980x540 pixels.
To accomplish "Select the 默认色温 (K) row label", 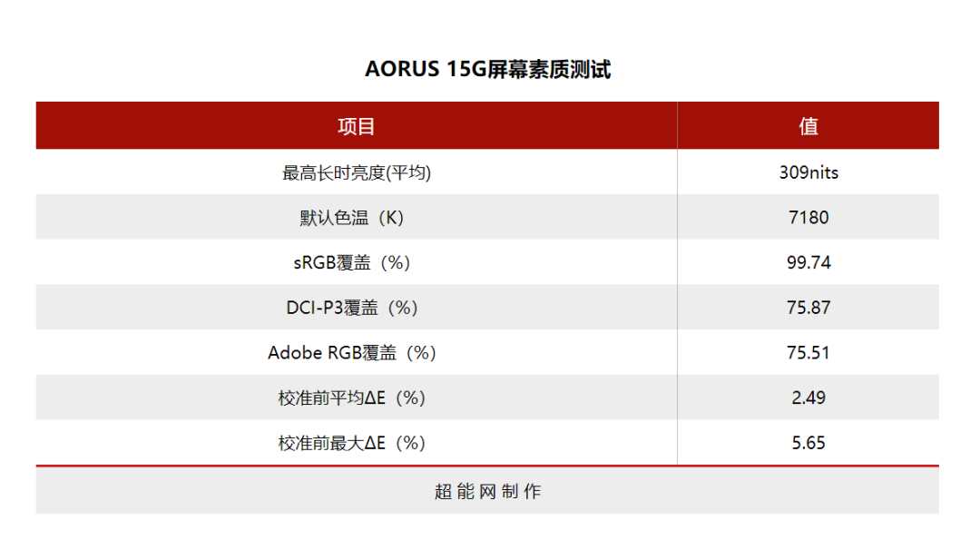I will pos(352,218).
